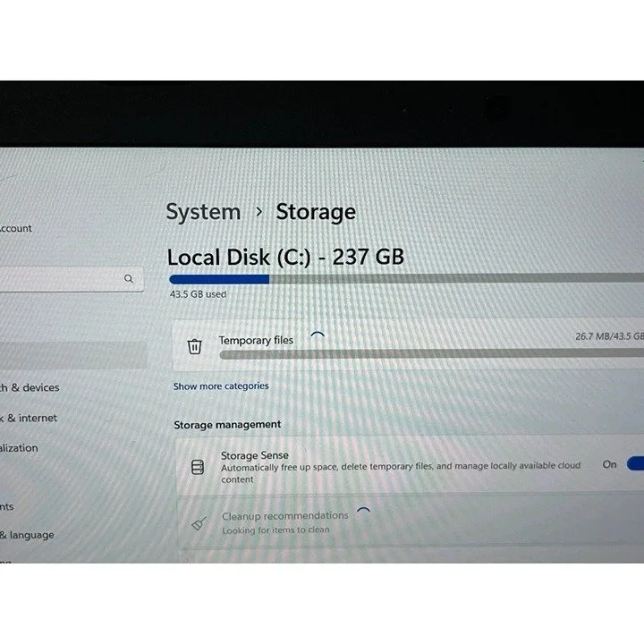Click the search magnifier icon
The height and width of the screenshot is (644, 644).
coord(129,279)
